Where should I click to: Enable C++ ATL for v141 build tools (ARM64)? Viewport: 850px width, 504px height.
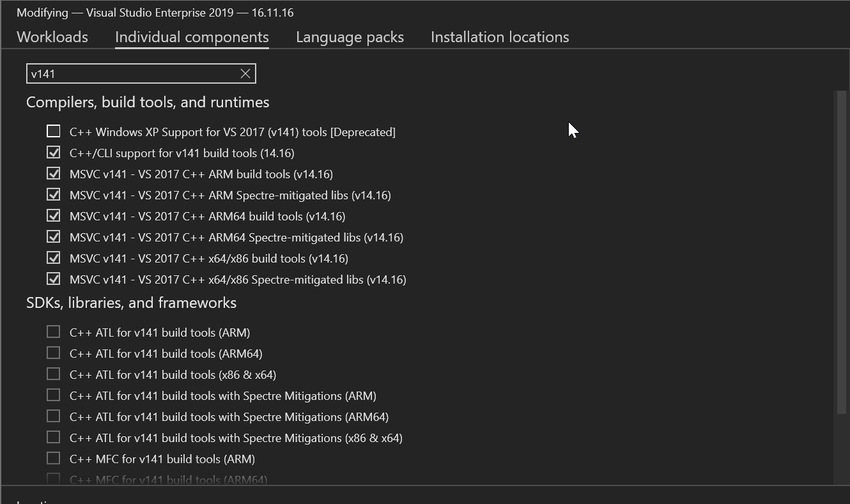[x=54, y=353]
